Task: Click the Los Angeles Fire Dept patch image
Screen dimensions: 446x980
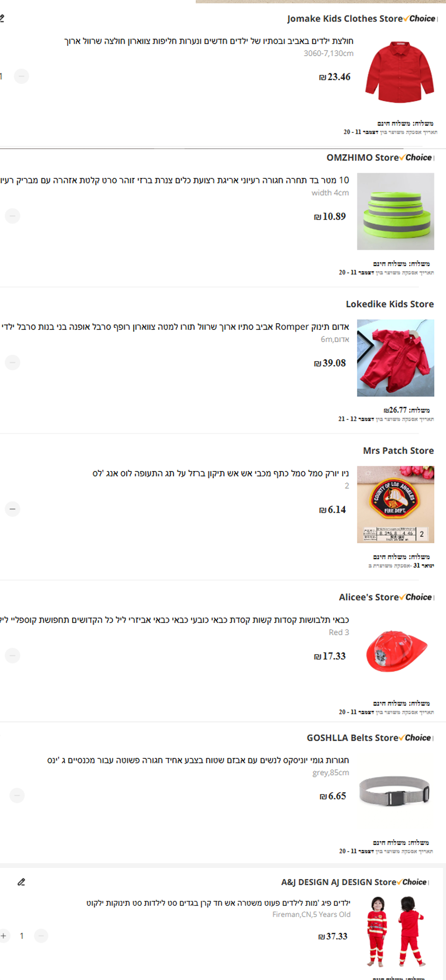Action: click(x=395, y=505)
